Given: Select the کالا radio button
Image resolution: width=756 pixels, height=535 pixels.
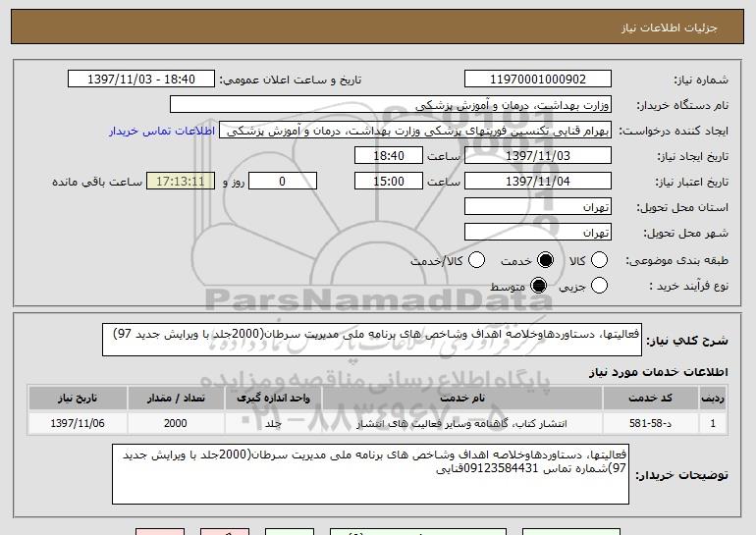Looking at the screenshot, I should [599, 260].
